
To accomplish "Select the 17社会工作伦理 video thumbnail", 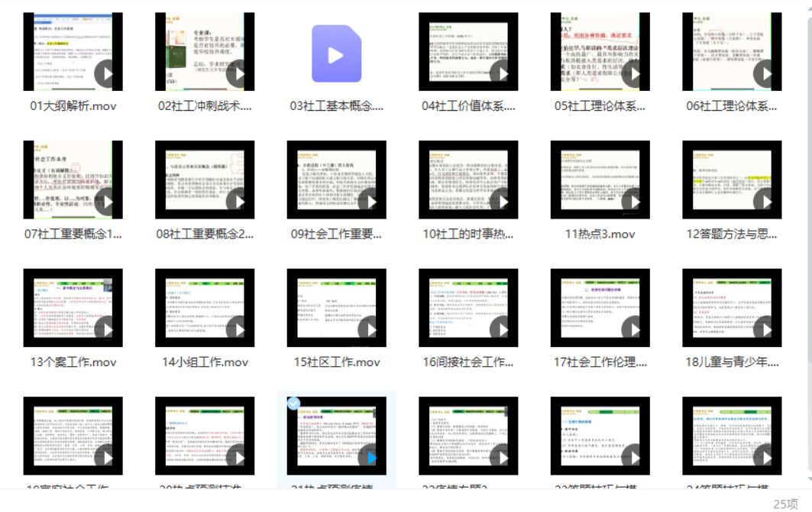I will (x=600, y=307).
